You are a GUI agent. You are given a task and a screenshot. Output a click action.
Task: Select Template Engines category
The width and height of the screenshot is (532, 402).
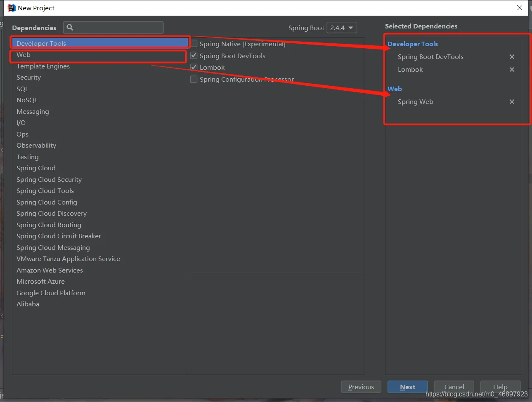(x=100, y=66)
